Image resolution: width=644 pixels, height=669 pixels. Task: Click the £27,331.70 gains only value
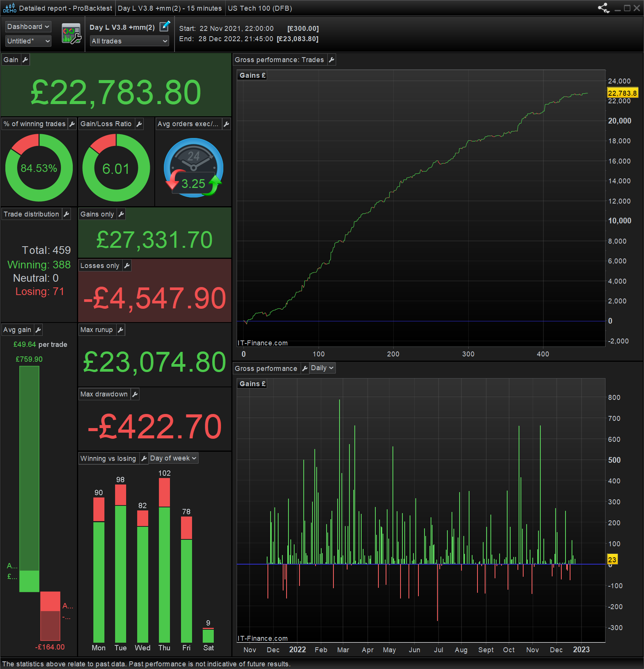click(154, 240)
